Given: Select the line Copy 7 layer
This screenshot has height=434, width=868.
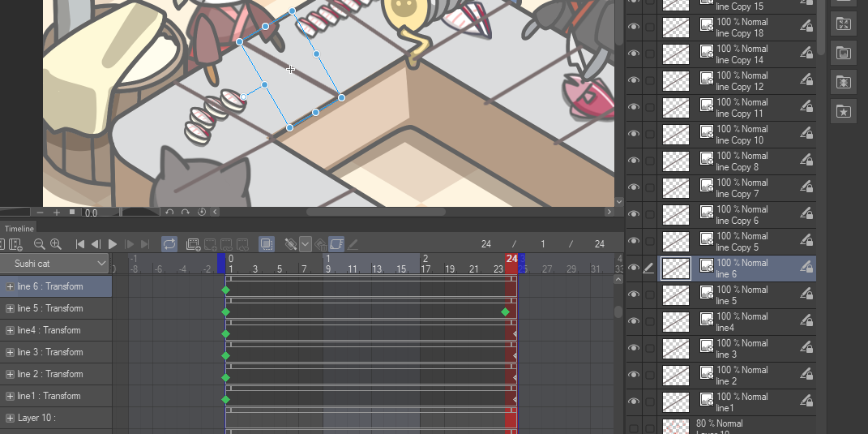Looking at the screenshot, I should (737, 188).
